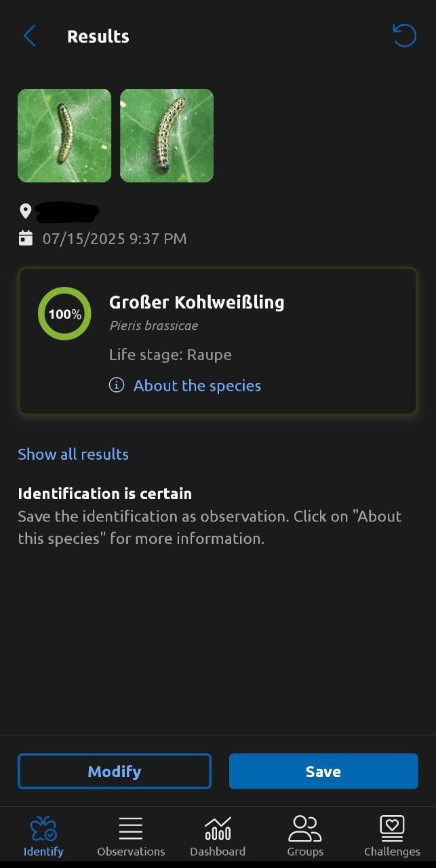Open the second caterpillar photo thumbnail
The image size is (436, 868).
(x=167, y=136)
